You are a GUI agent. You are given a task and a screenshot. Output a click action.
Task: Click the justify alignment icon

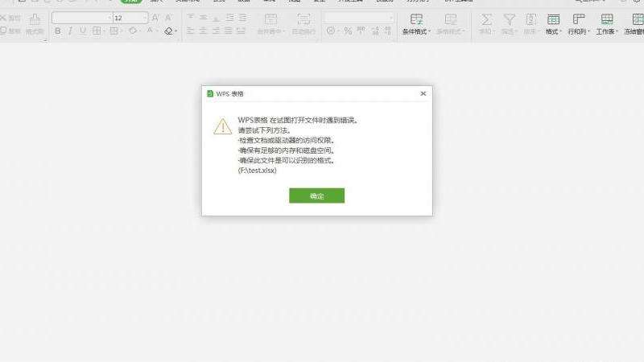tap(229, 31)
